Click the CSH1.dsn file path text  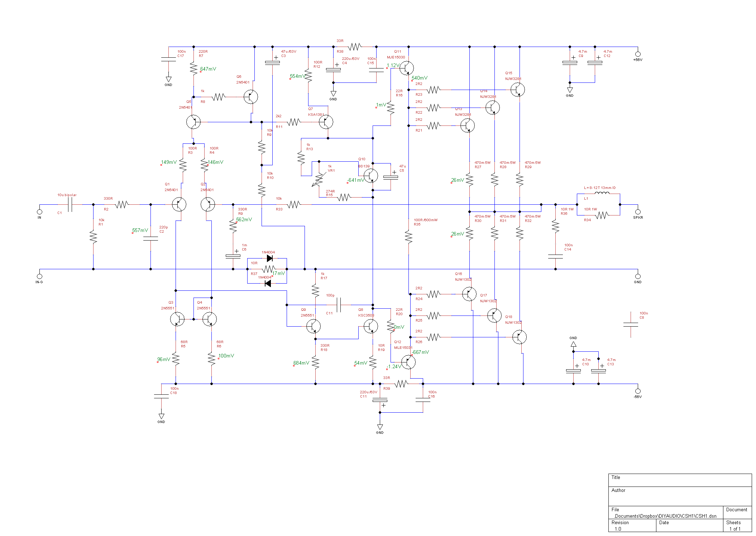[665, 516]
